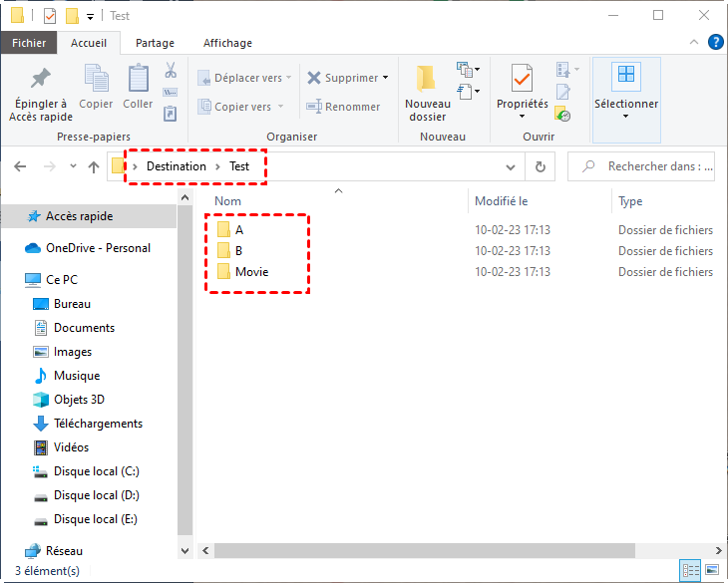Viewport: 728px width, 583px height.
Task: Open the easy access icon dropdown
Action: 468,92
